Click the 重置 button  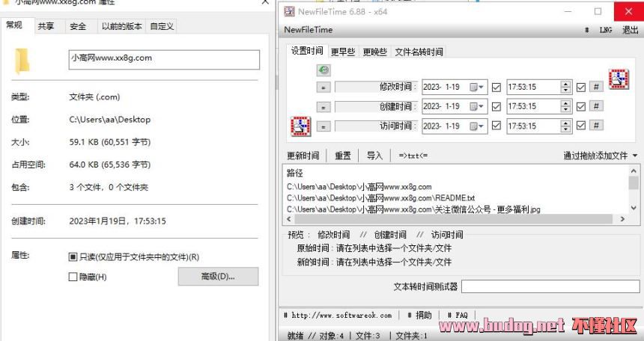click(x=342, y=156)
